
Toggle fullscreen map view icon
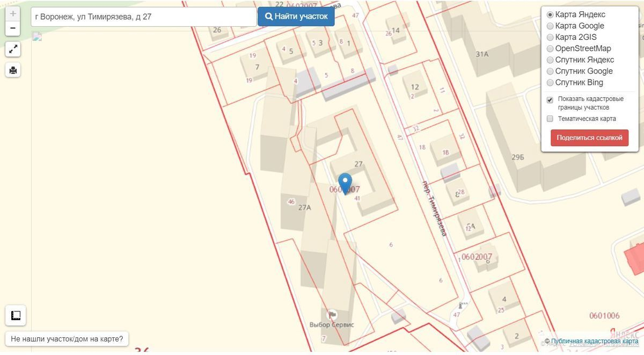(13, 49)
